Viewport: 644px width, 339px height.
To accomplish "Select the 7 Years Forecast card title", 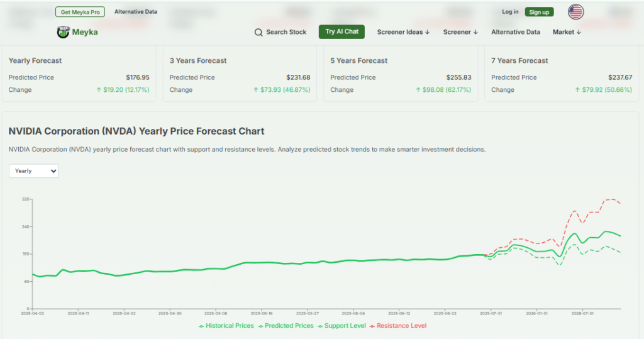I will pos(519,61).
